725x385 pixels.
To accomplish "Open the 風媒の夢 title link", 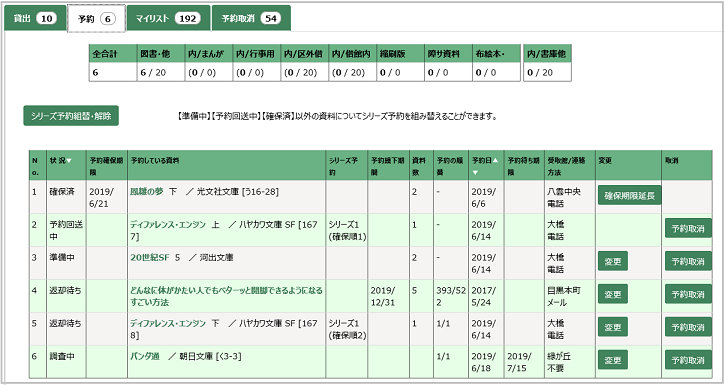I will coord(147,191).
